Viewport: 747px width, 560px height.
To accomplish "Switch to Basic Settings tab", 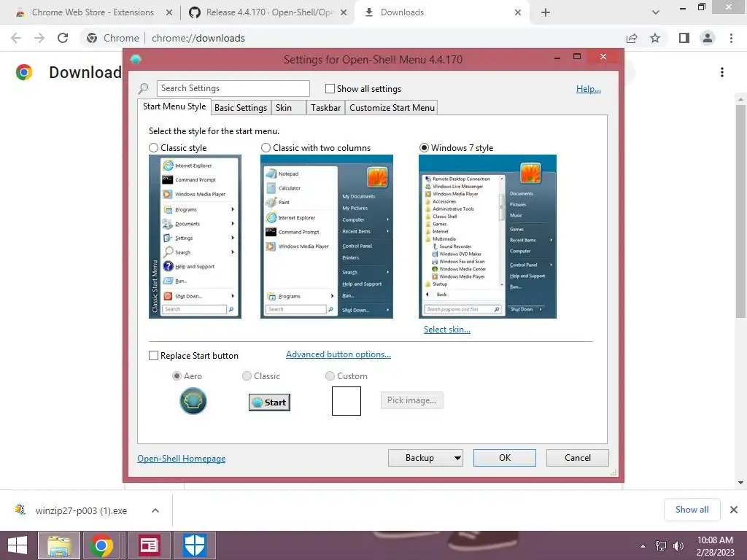I will coord(241,108).
